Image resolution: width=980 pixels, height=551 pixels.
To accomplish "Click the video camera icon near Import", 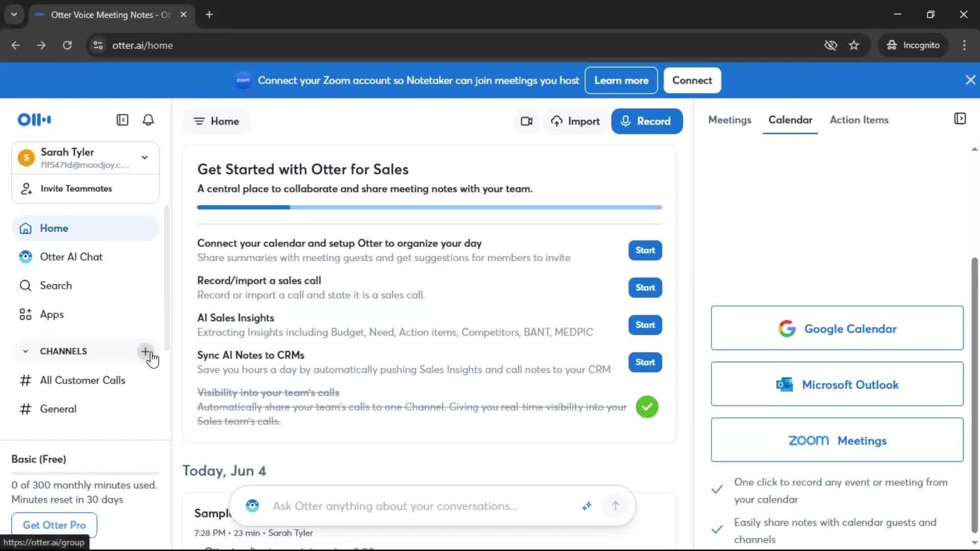I will coord(526,121).
